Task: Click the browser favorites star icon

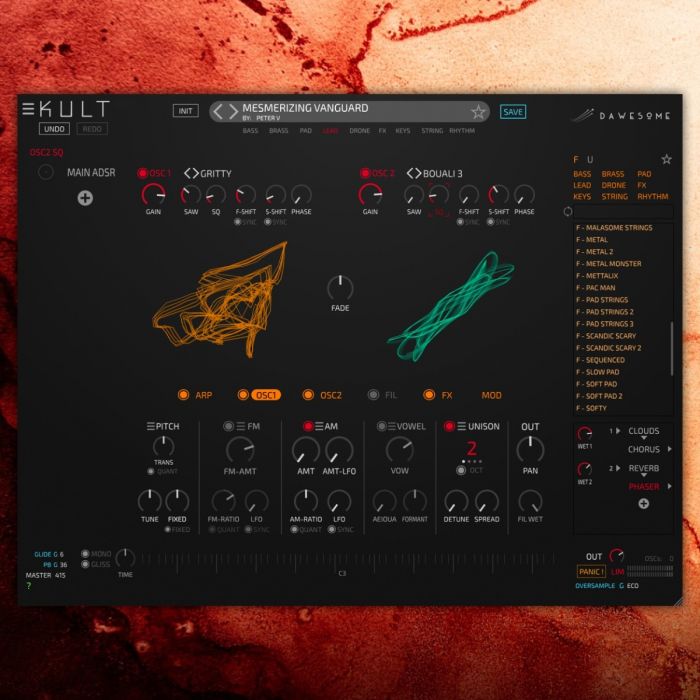Action: [666, 159]
